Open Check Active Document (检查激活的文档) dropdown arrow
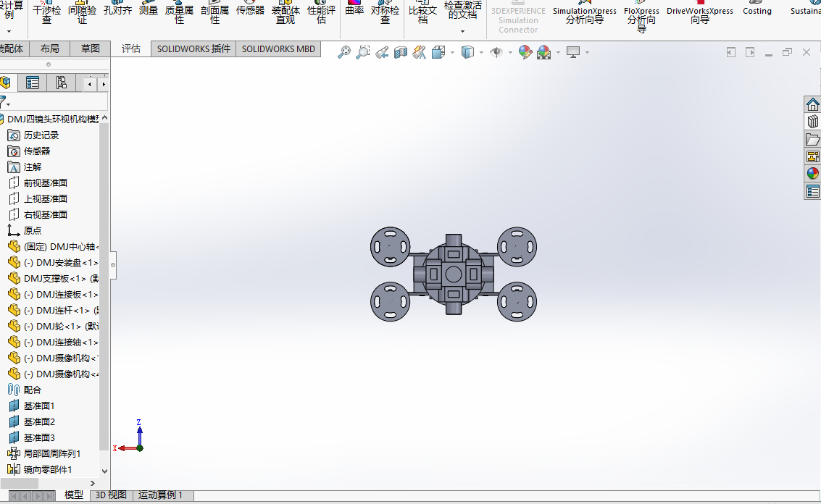This screenshot has width=821, height=504. pos(462,31)
